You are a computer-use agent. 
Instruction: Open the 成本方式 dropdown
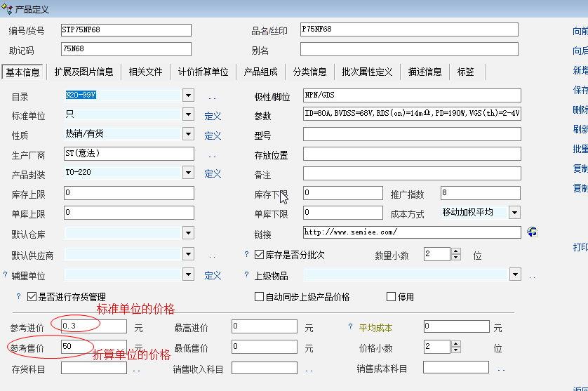pyautogui.click(x=514, y=212)
